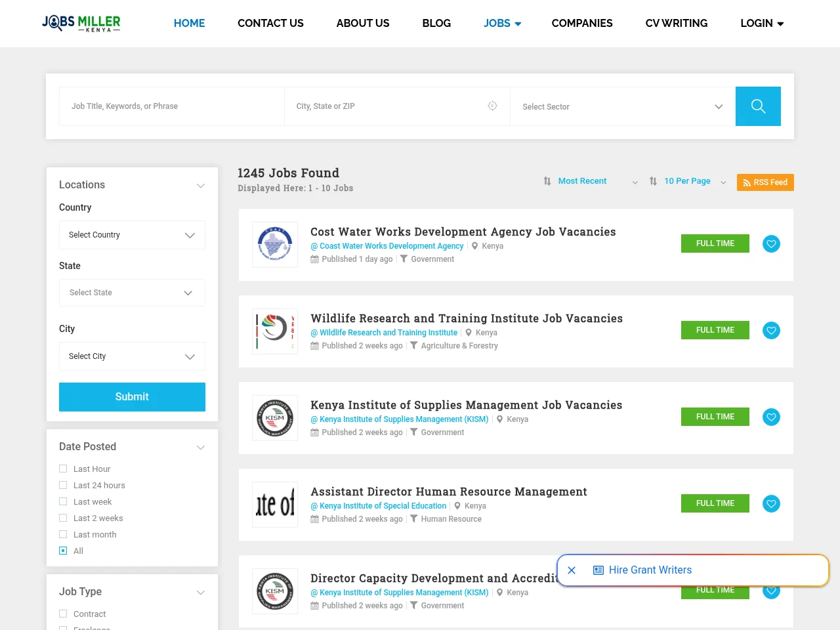The image size is (840, 630).
Task: Check the Last 24 hours filter
Action: [63, 485]
